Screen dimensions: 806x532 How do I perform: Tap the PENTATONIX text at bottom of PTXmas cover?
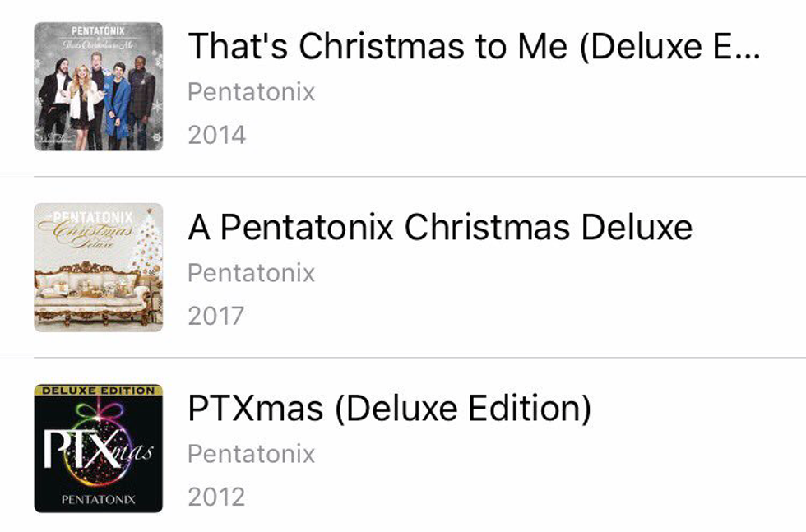tap(98, 499)
